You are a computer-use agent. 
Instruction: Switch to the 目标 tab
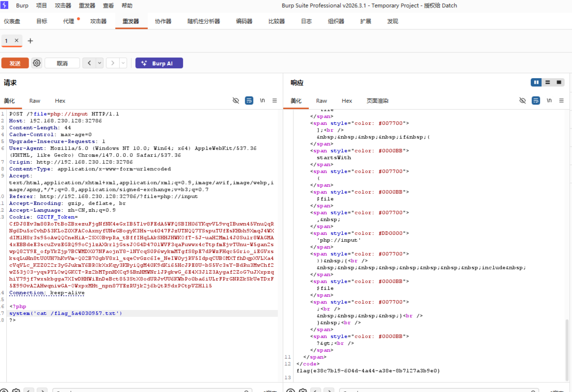coord(42,21)
